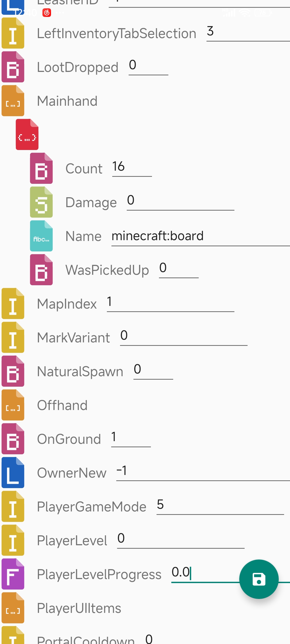Screen dimensions: 290x644
Task: Tap the byte tag icon next to LootDropped
Action: click(13, 67)
